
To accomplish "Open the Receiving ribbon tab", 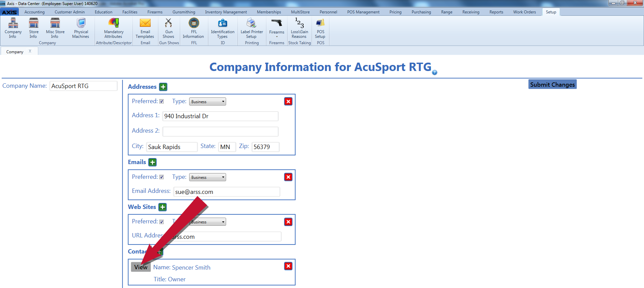I will [x=471, y=12].
